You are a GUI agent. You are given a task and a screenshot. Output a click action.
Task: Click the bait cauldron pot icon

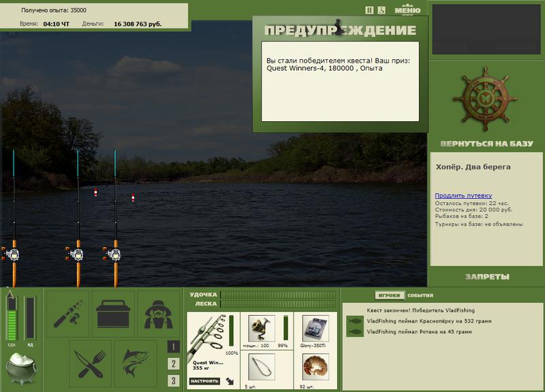point(21,369)
